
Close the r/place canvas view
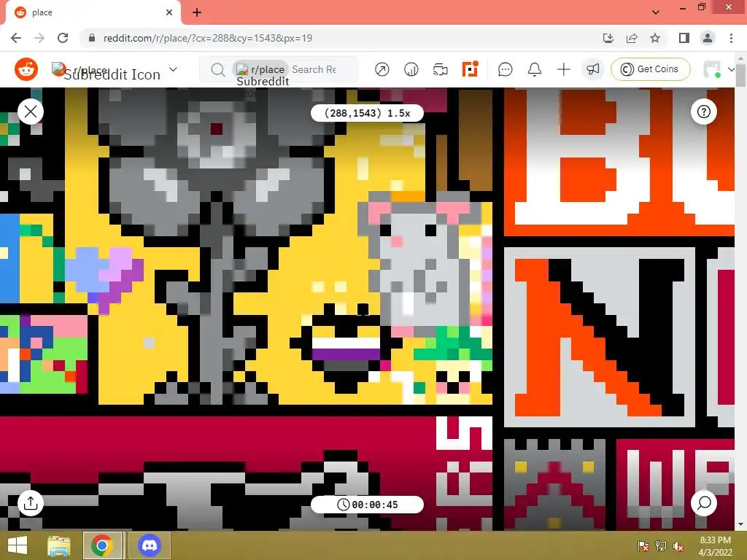coord(31,112)
